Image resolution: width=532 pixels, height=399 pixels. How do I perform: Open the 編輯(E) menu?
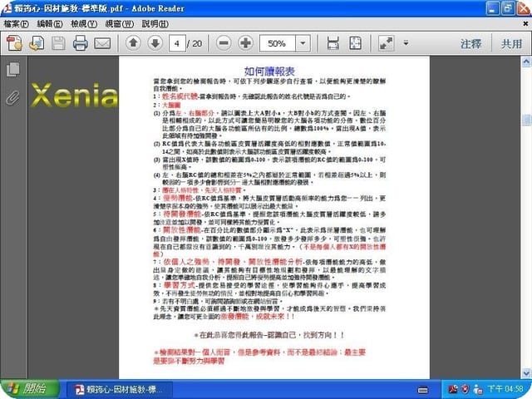[50, 24]
